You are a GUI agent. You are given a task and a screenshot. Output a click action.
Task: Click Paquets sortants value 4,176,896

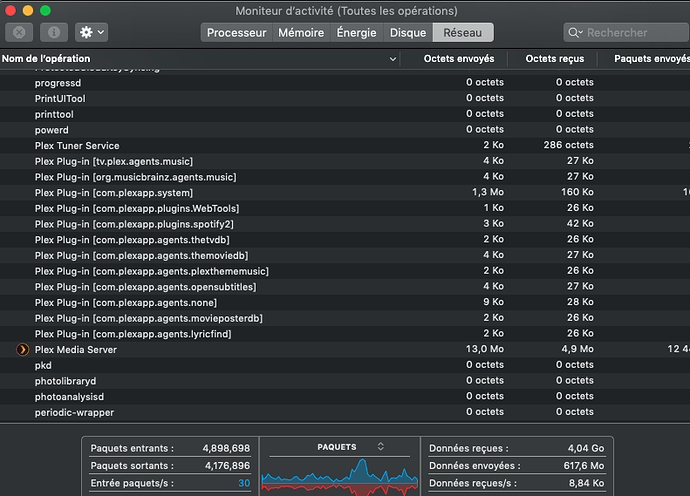point(227,465)
